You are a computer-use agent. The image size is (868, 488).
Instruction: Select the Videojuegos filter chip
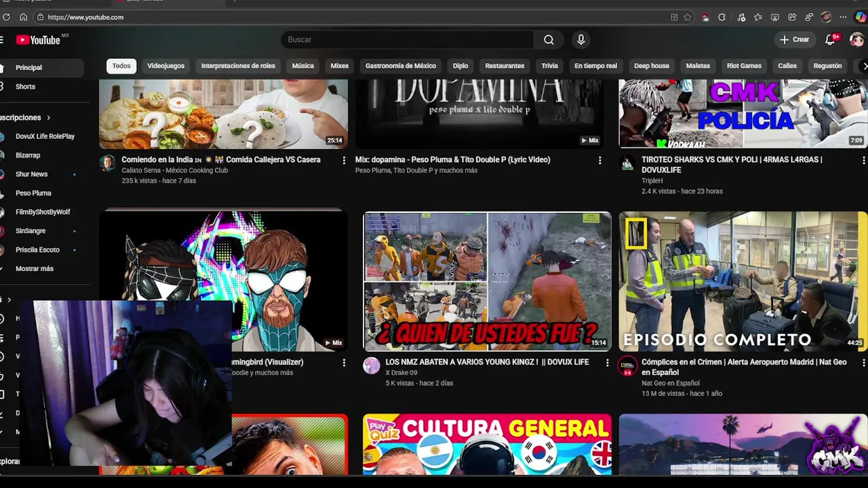pyautogui.click(x=165, y=66)
